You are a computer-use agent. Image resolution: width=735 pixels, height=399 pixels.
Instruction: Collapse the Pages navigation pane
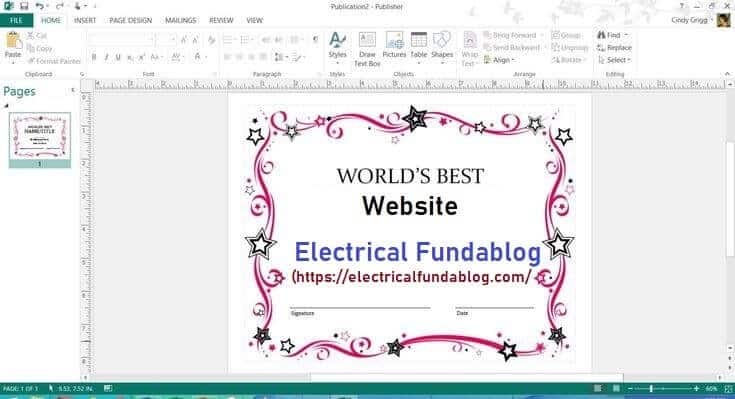pos(73,90)
